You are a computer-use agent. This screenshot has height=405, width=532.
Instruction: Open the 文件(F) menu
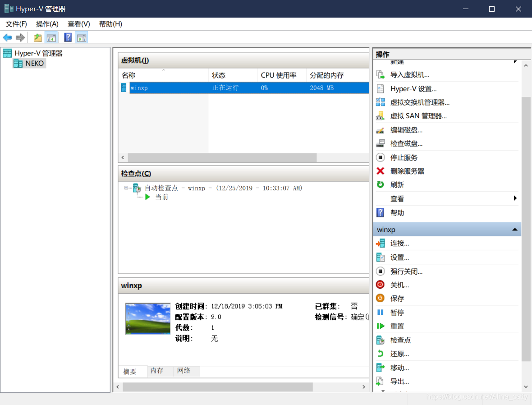point(16,24)
